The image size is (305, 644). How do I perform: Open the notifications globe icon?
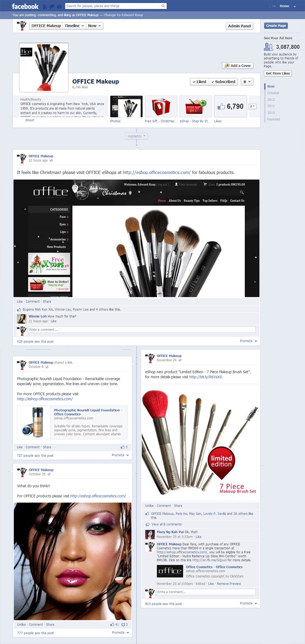[x=59, y=6]
